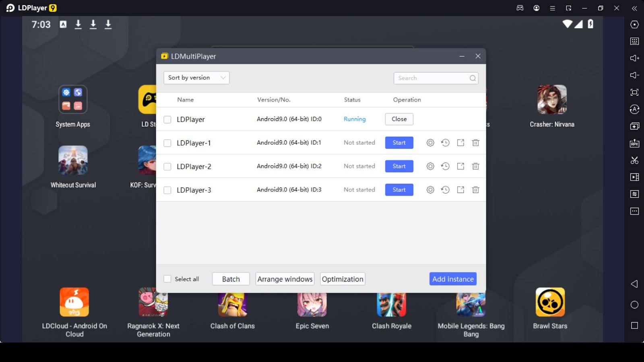The height and width of the screenshot is (362, 644).
Task: Collapse sidebar with double chevron
Action: point(634,8)
